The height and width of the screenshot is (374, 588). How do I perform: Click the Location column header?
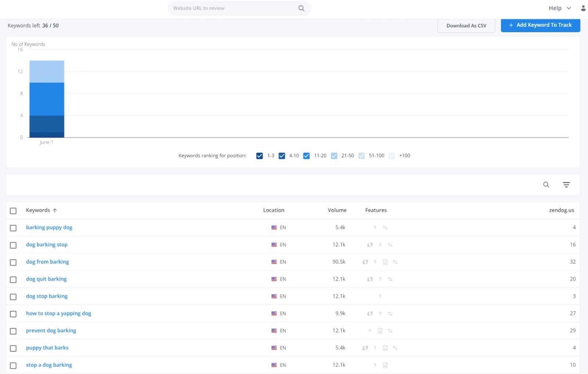[x=274, y=210]
